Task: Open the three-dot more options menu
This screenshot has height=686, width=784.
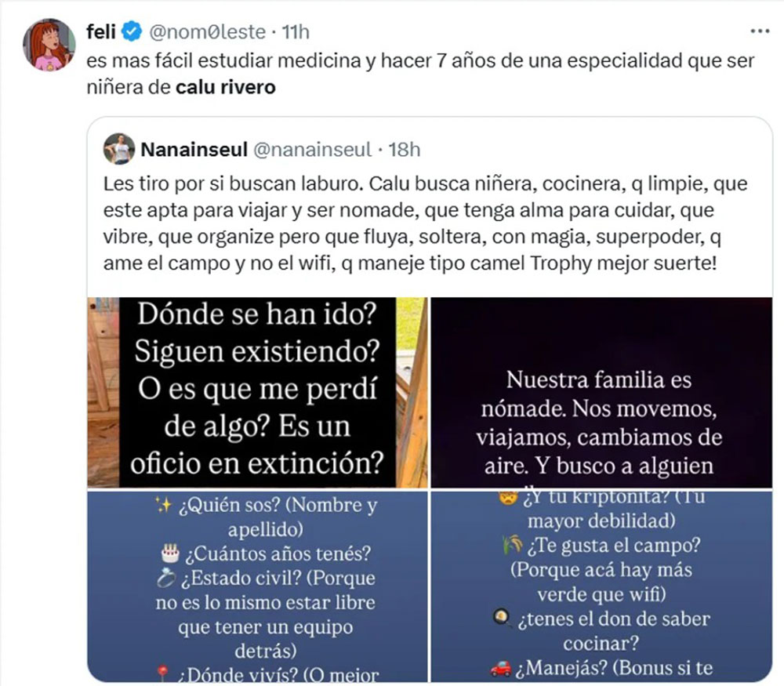Action: pos(760,31)
